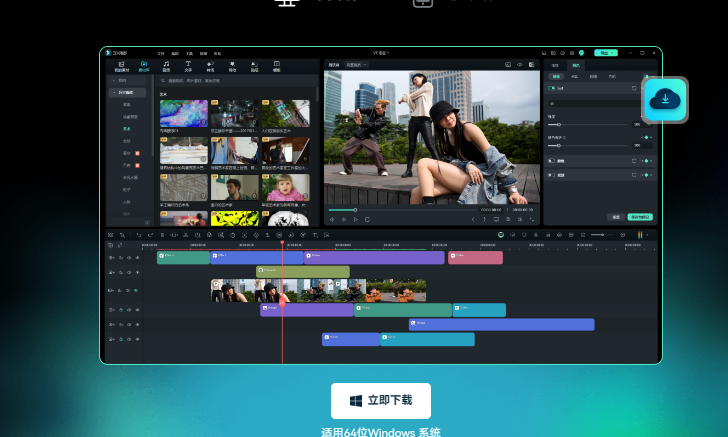Select the colorful abstract paint thumbnail

coord(184,113)
